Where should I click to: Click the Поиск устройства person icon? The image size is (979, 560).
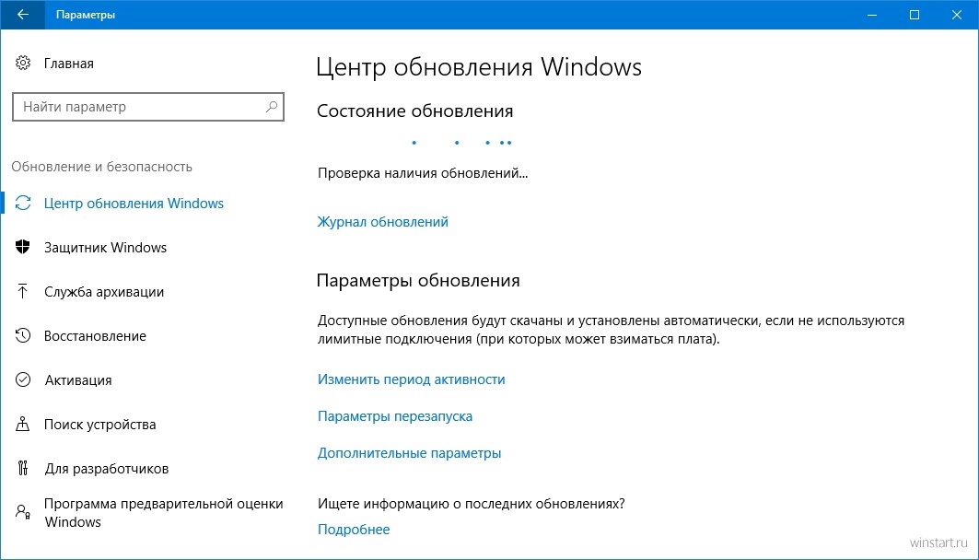(23, 424)
